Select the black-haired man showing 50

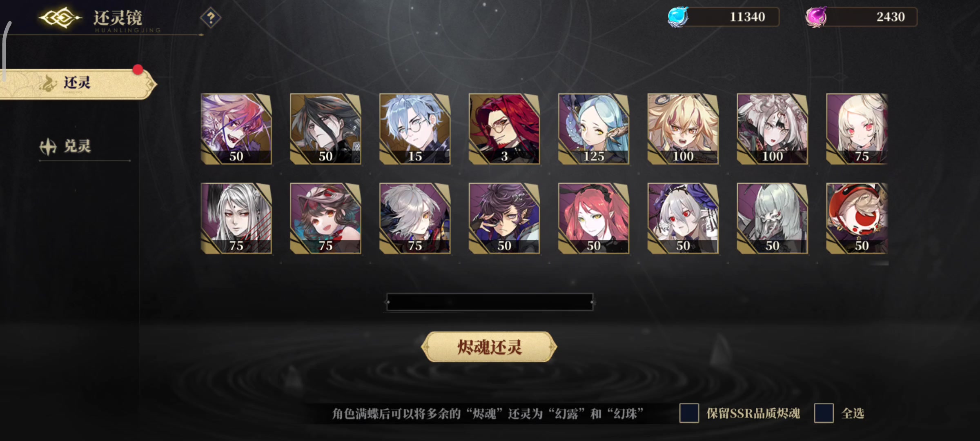point(325,129)
